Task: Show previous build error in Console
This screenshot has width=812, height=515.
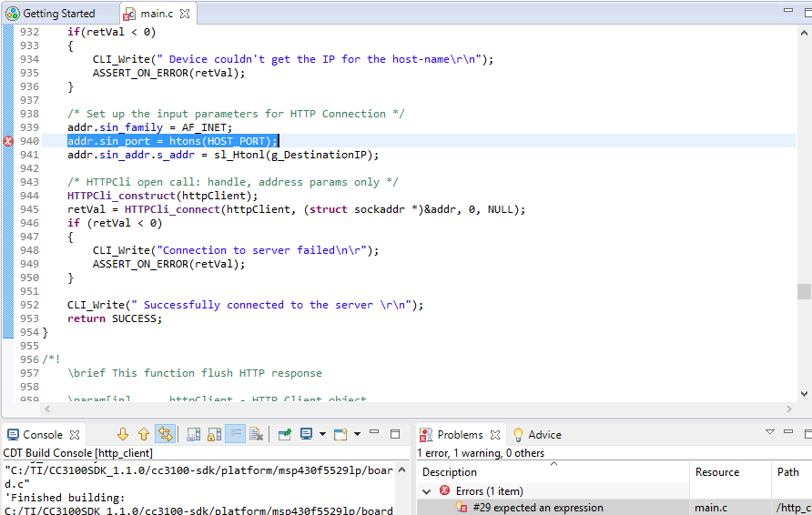Action: pos(144,434)
